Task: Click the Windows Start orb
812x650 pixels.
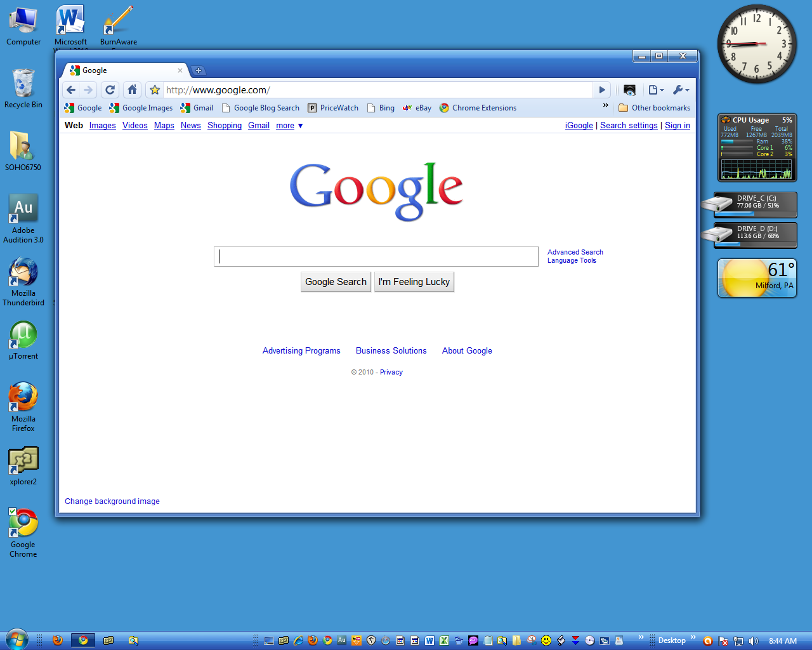Action: coord(17,639)
